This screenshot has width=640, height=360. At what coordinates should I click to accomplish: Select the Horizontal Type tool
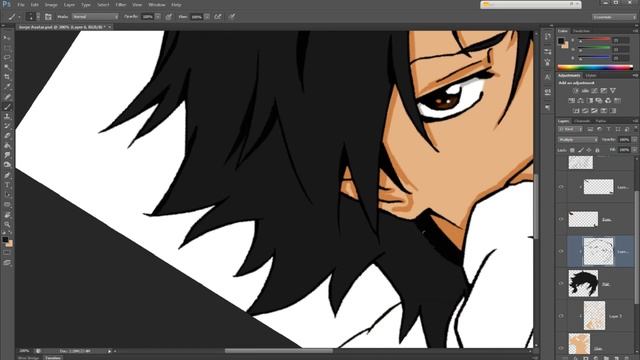tap(7, 185)
